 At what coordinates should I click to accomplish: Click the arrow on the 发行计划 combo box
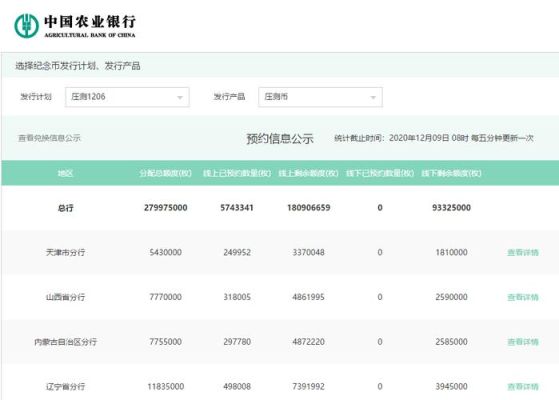tap(180, 97)
